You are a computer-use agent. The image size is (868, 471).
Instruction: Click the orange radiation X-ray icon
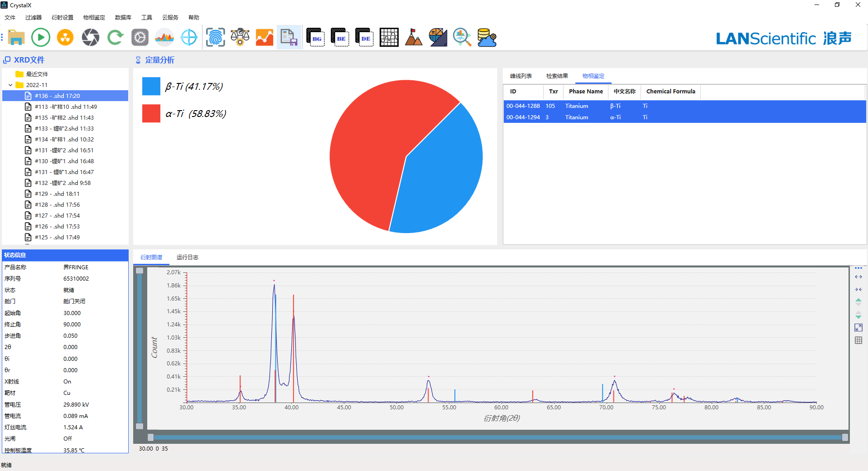pyautogui.click(x=65, y=37)
